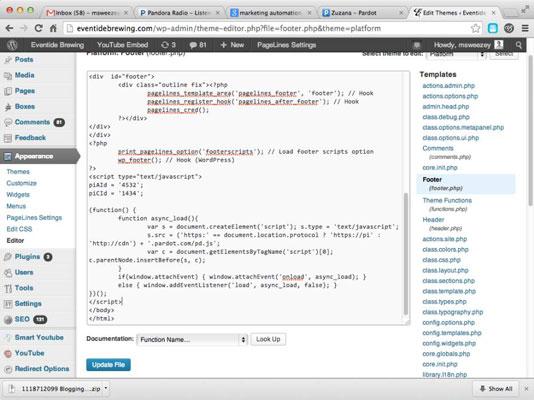Open the Function Name documentation dropdown

coord(192,339)
